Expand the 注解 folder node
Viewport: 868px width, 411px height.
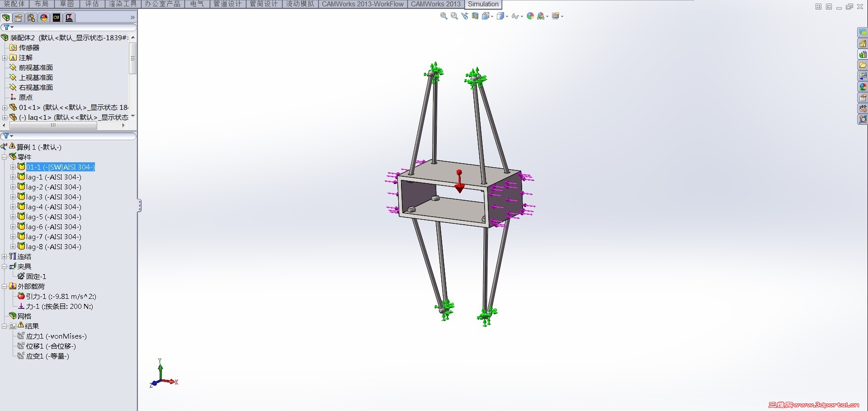[x=5, y=58]
